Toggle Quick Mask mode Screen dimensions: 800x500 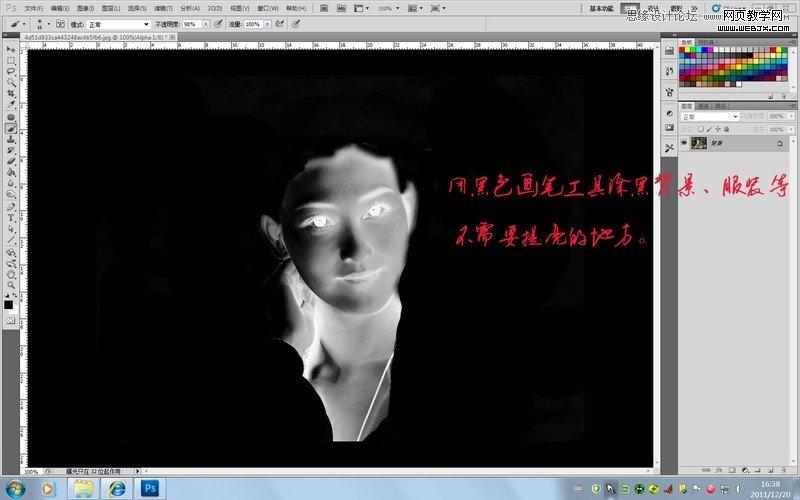pyautogui.click(x=10, y=321)
